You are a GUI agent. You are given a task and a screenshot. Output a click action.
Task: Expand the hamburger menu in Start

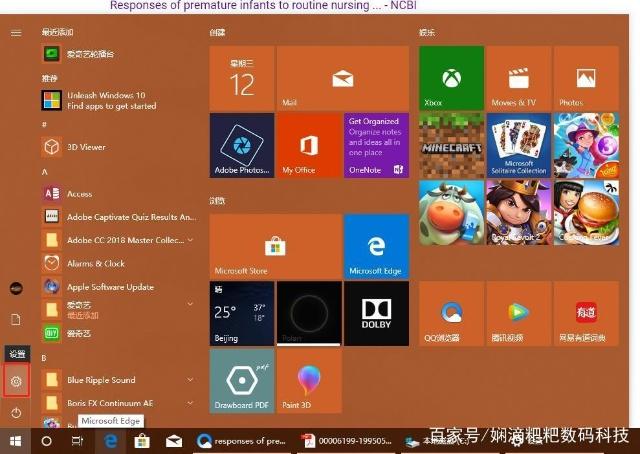(x=16, y=33)
